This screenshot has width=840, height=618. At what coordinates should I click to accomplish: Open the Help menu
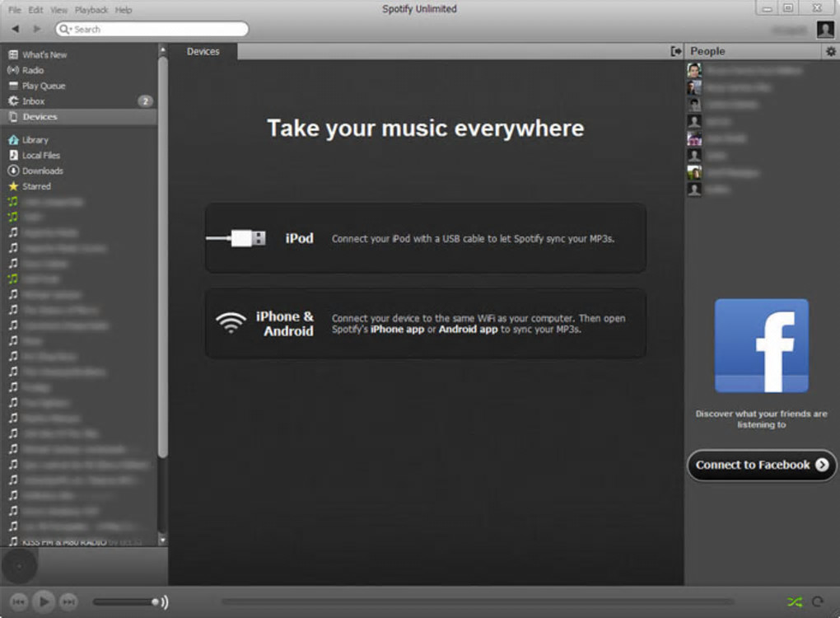124,10
